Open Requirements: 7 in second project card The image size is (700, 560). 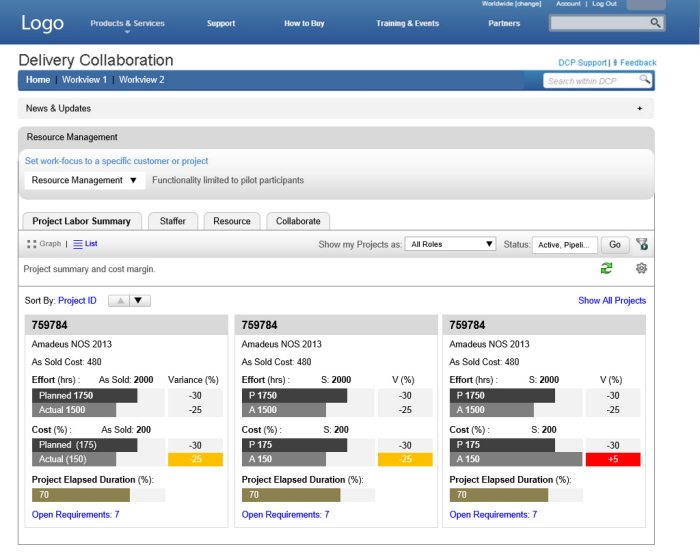[x=285, y=514]
